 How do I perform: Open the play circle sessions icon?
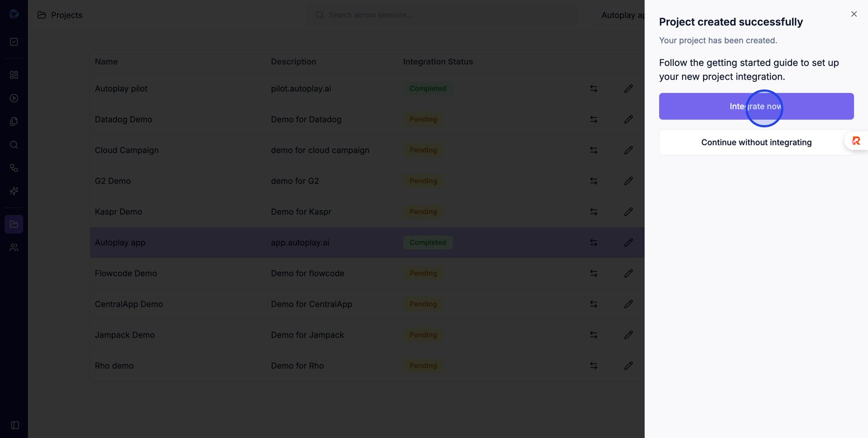14,98
